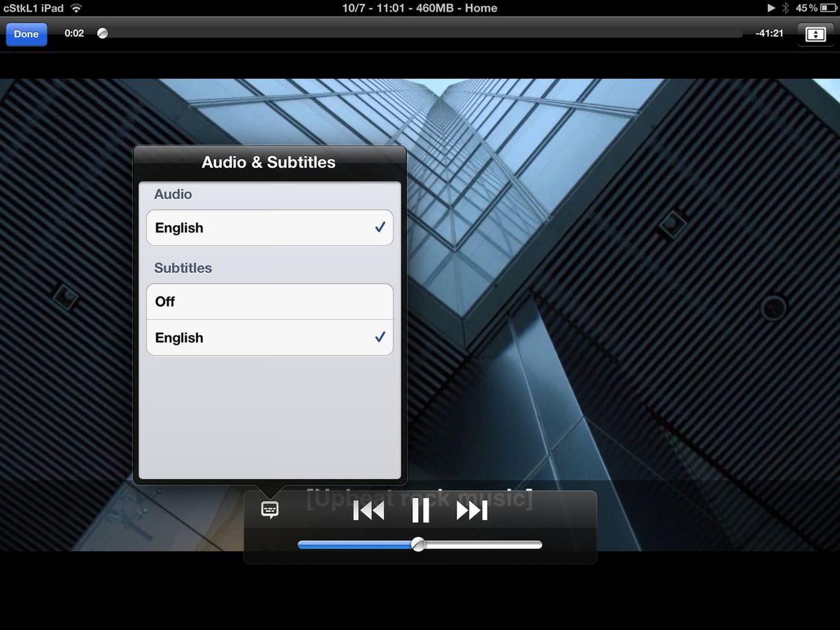This screenshot has width=840, height=630.
Task: Skip back with the previous track button
Action: point(369,510)
